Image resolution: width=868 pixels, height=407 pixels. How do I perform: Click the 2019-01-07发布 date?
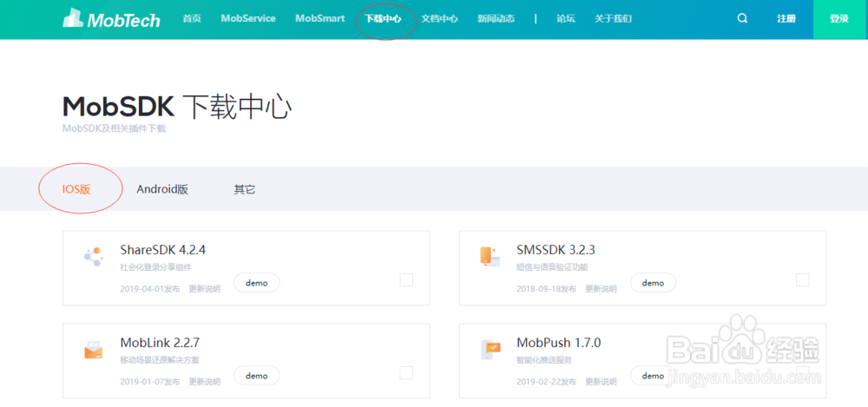click(x=150, y=382)
